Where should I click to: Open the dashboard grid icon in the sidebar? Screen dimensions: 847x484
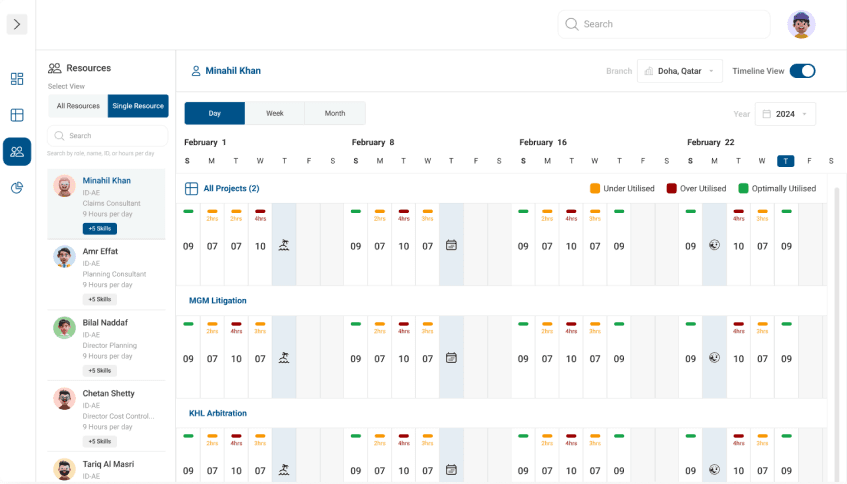point(17,79)
